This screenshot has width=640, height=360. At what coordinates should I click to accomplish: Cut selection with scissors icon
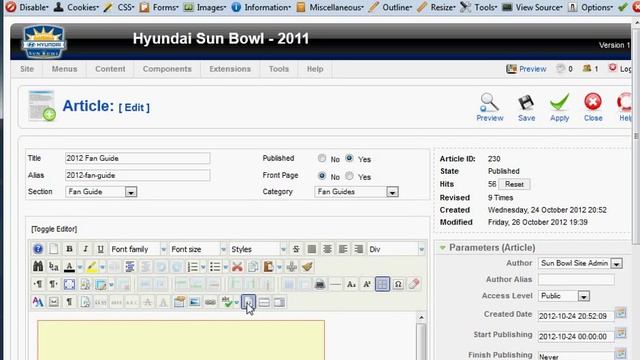[x=237, y=267]
